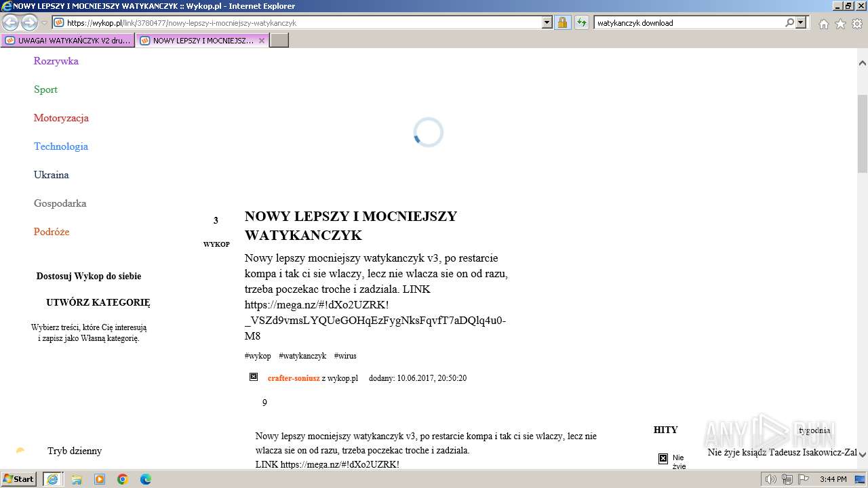
Task: Close the active 'NOWY LEPSZY' tab
Action: coord(262,41)
